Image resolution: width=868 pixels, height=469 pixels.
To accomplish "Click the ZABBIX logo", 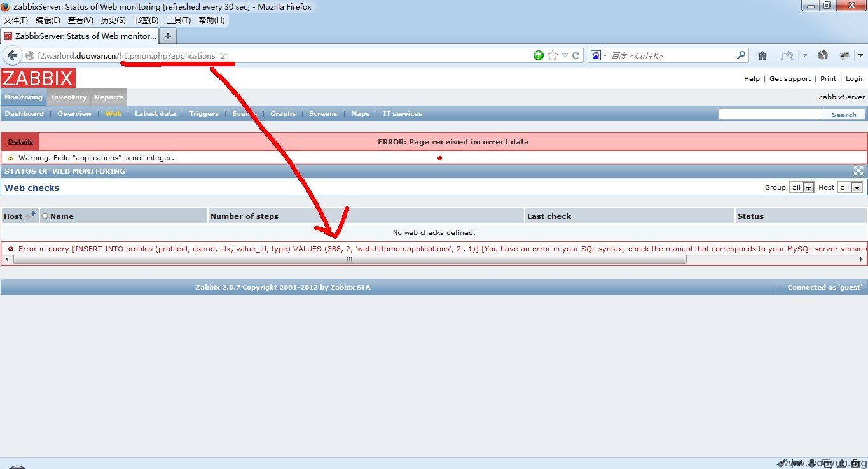I will click(38, 78).
